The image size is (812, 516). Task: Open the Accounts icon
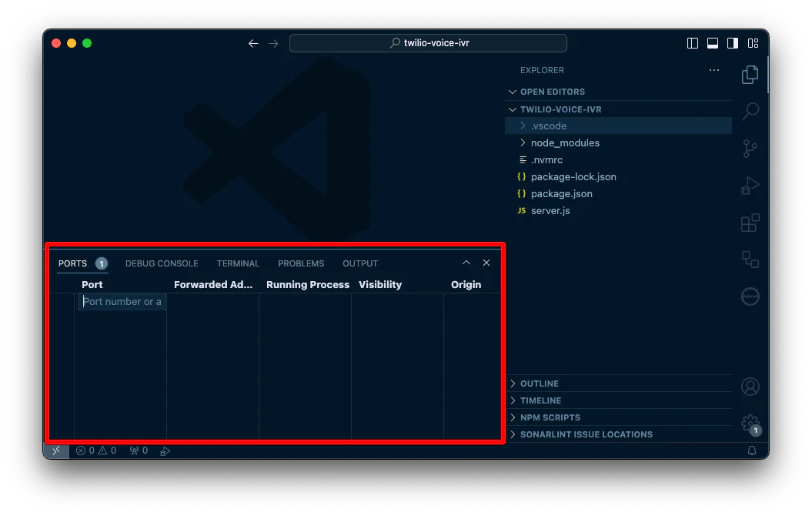(x=750, y=387)
